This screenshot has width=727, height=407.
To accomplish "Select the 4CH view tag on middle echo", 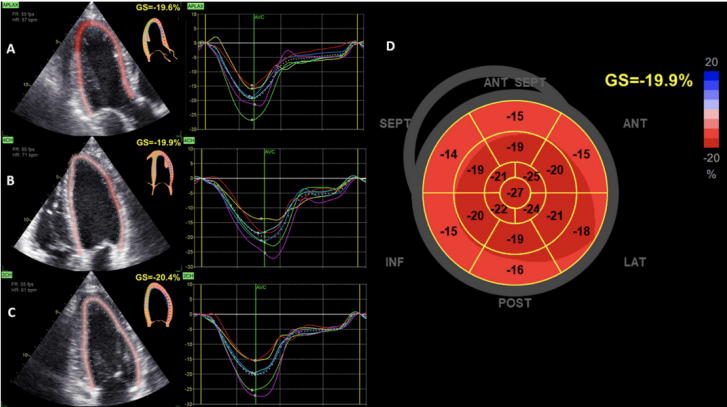I will (x=8, y=142).
